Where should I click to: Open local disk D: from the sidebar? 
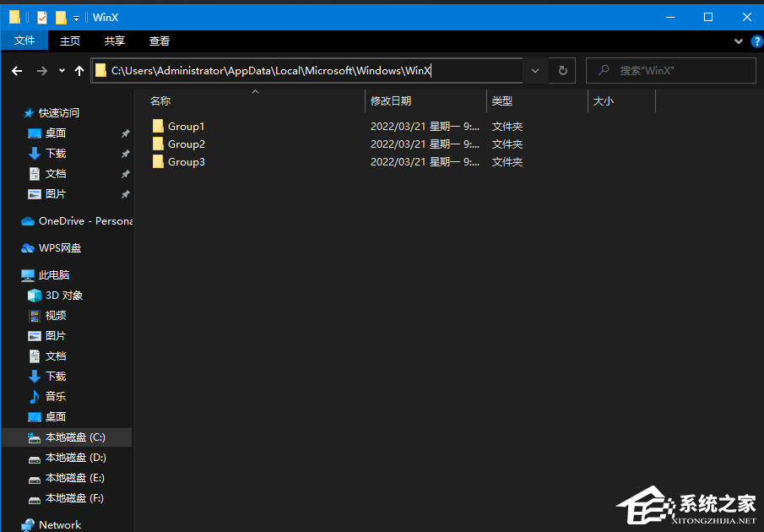(67, 457)
